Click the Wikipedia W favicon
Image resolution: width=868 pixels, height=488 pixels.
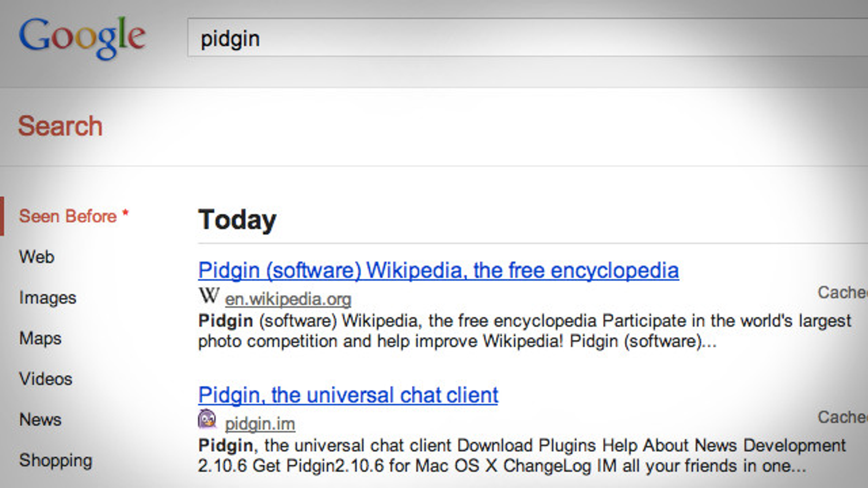click(x=209, y=296)
